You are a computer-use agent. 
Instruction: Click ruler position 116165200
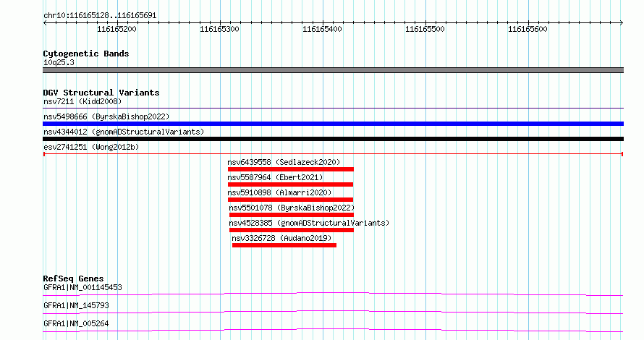pos(116,29)
